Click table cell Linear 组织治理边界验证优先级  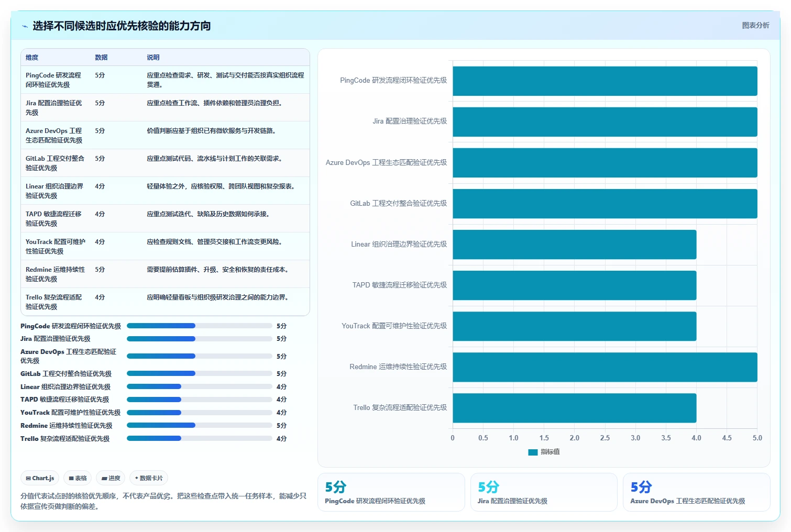pyautogui.click(x=54, y=191)
